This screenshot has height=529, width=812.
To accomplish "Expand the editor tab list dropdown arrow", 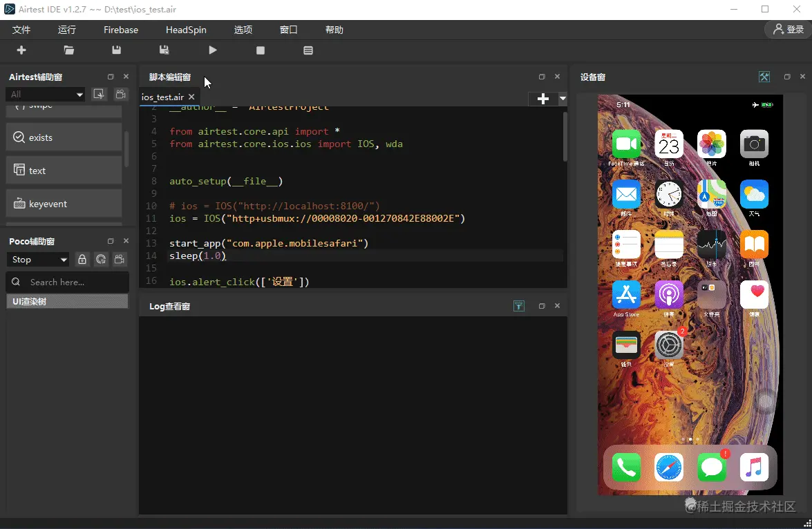I will 563,98.
